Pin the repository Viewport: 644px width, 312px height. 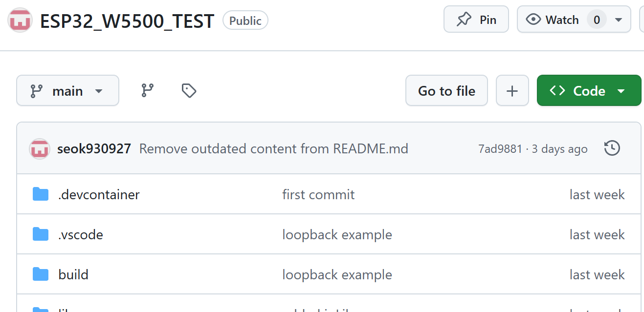pyautogui.click(x=476, y=20)
